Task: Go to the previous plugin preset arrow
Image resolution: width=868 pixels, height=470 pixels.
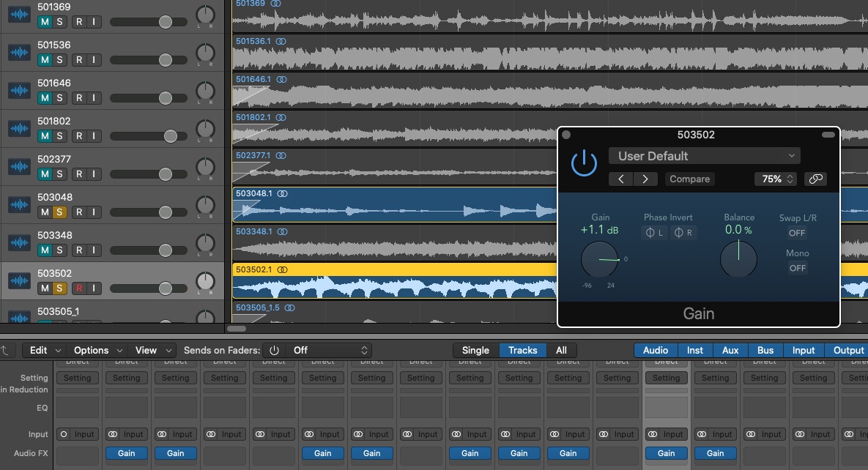Action: click(620, 179)
